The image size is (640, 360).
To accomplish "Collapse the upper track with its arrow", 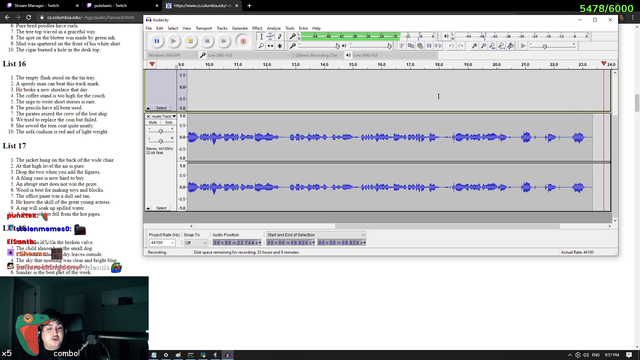I will (148, 108).
